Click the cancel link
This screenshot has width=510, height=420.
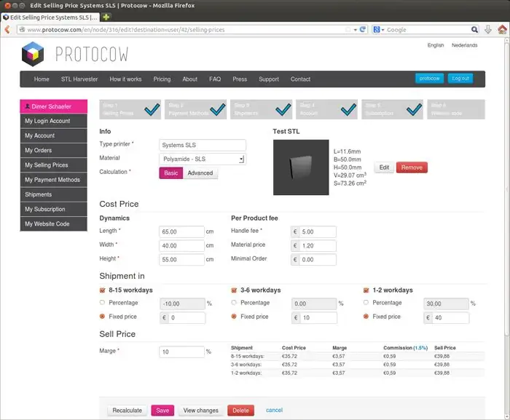(274, 410)
